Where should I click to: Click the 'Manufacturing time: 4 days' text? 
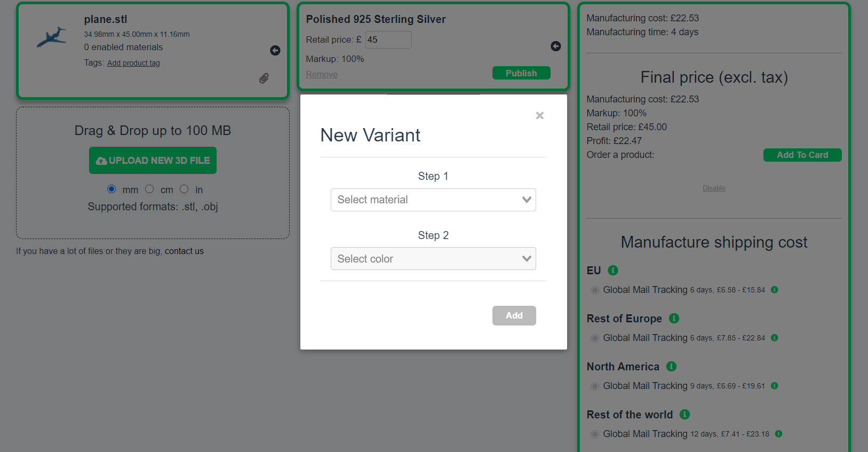(x=642, y=32)
